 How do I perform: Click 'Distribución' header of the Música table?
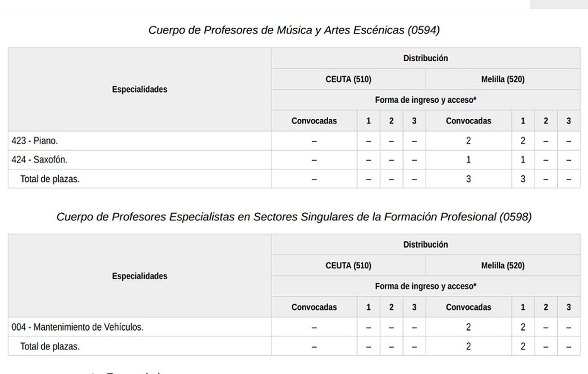[425, 58]
